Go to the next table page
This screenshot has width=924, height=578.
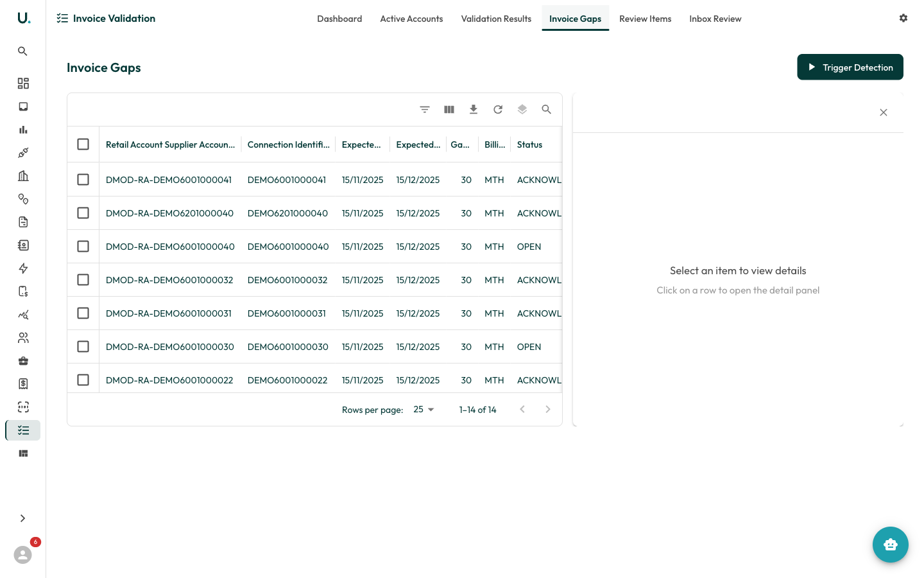(548, 410)
